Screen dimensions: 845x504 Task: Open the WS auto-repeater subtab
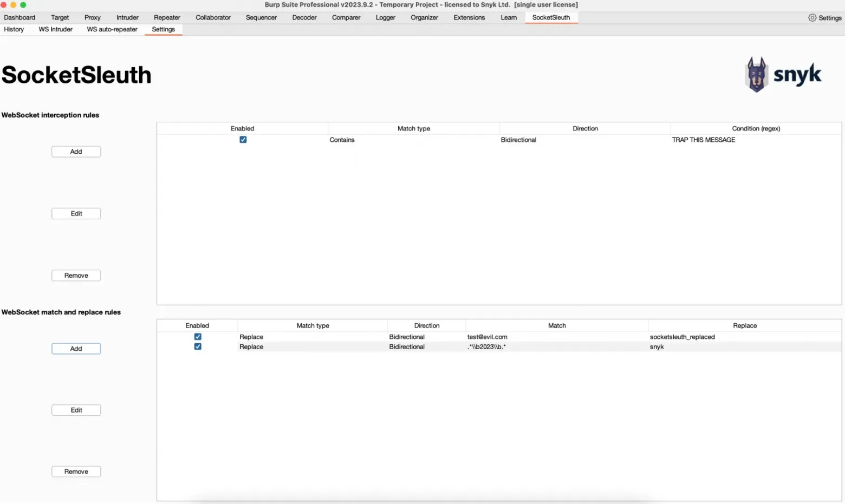(x=112, y=29)
